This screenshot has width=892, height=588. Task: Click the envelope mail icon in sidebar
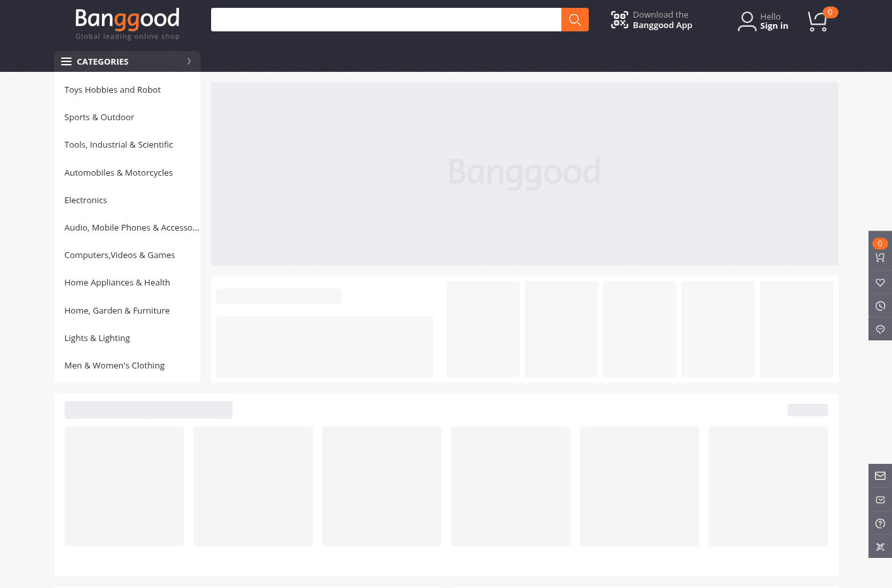tap(880, 476)
